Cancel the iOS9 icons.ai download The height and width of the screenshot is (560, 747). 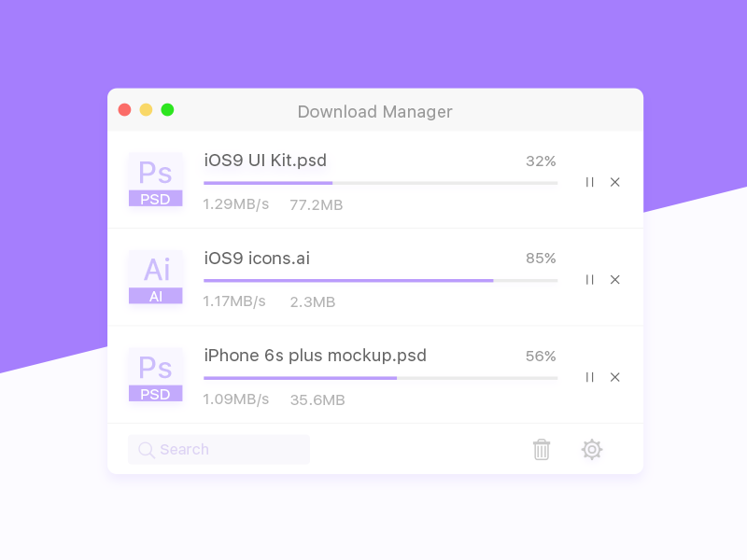click(x=615, y=279)
